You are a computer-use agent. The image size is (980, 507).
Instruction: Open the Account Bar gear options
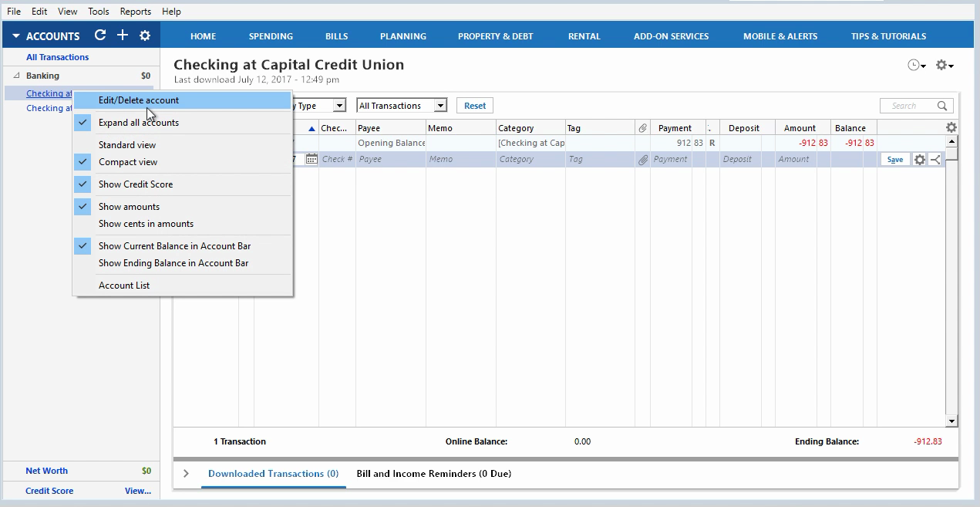click(145, 35)
